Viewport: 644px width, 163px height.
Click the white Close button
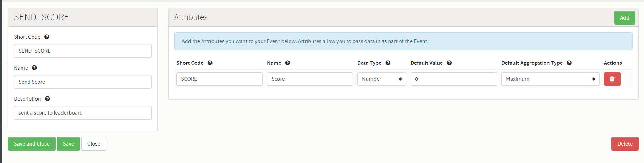pos(94,144)
